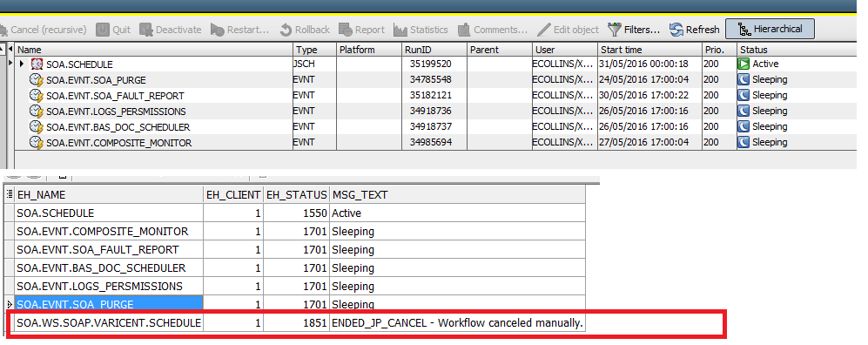Screen dimensions: 868x345
Task: Click the grid selector icon beside EH_NAME
Action: pyautogui.click(x=9, y=194)
